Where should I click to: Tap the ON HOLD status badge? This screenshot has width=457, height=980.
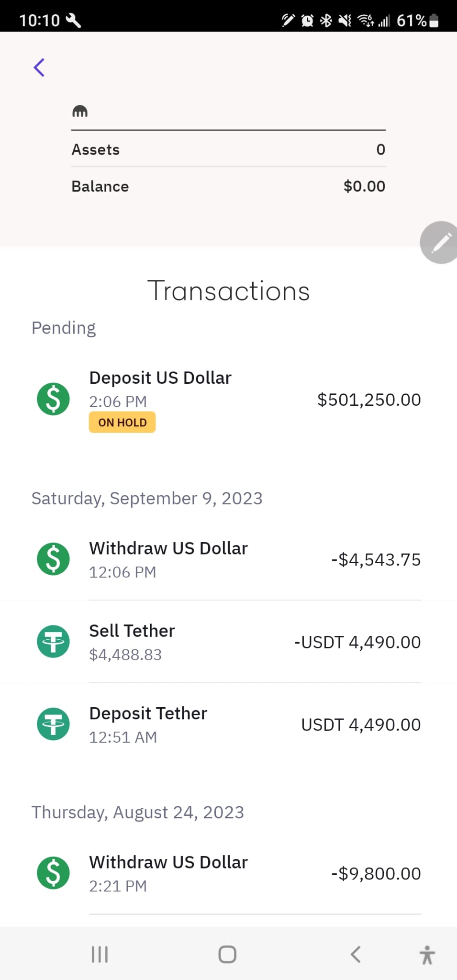pos(123,423)
